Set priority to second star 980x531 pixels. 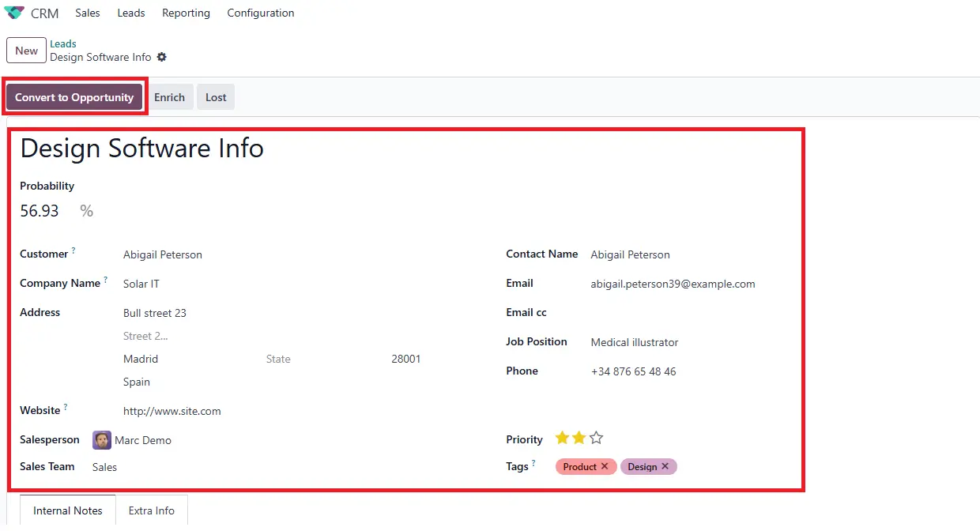tap(579, 438)
